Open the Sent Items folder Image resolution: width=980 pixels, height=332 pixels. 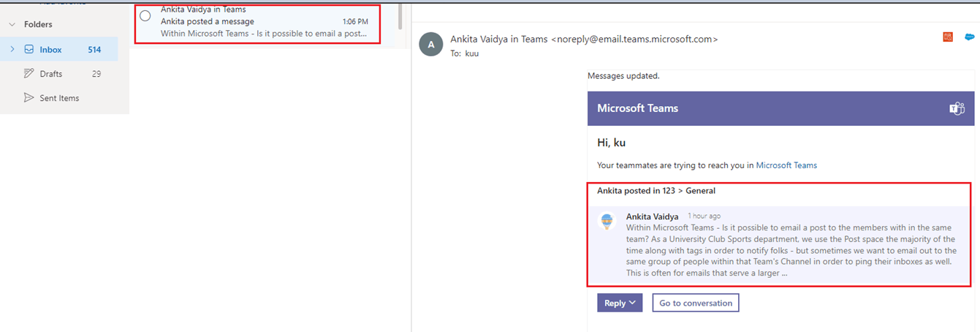pyautogui.click(x=58, y=98)
